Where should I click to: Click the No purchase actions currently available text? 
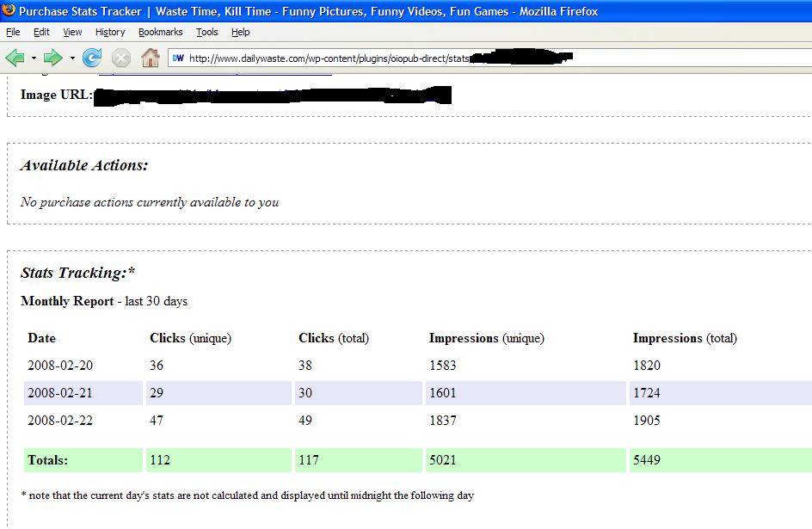coord(150,202)
